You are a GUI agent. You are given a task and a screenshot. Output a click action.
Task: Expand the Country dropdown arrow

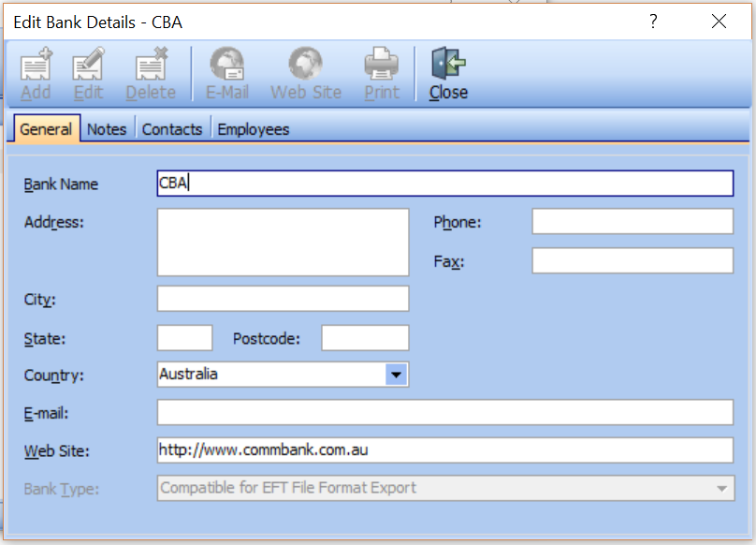[x=397, y=375]
